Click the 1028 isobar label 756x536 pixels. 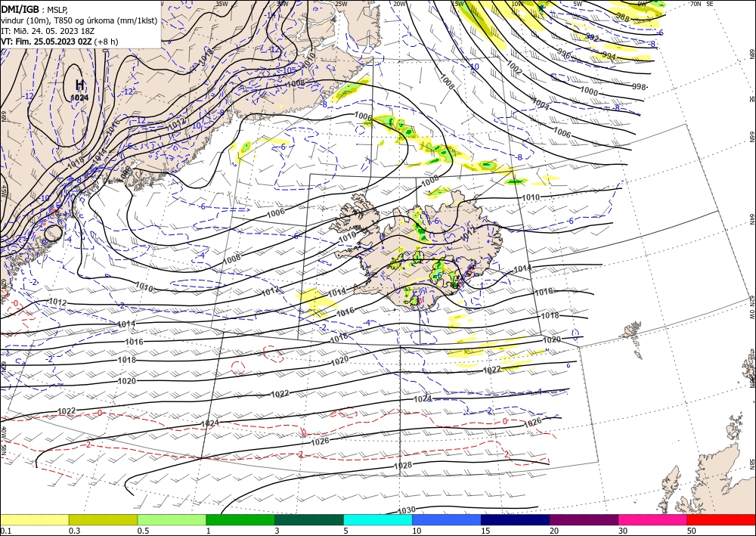pos(403,465)
